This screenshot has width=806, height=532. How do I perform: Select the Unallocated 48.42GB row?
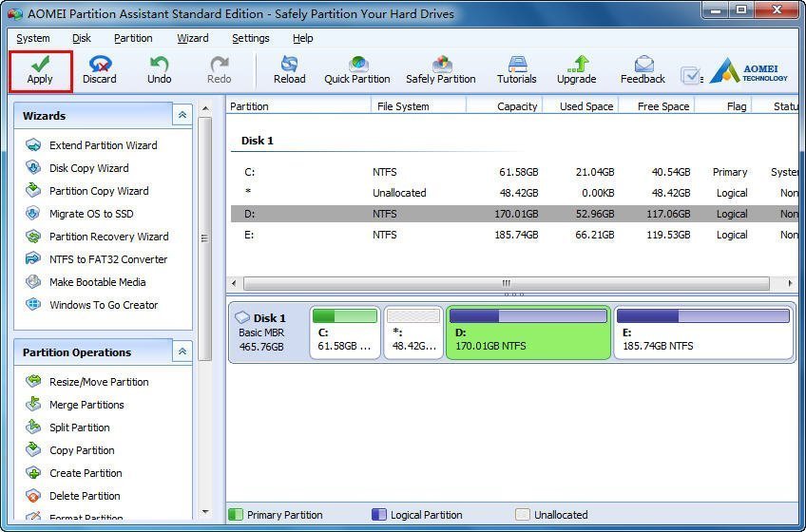514,193
